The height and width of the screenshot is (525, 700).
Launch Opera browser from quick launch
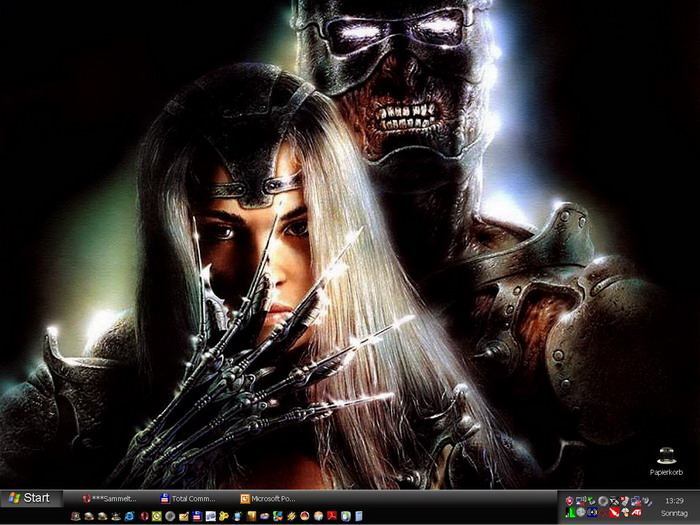144,517
